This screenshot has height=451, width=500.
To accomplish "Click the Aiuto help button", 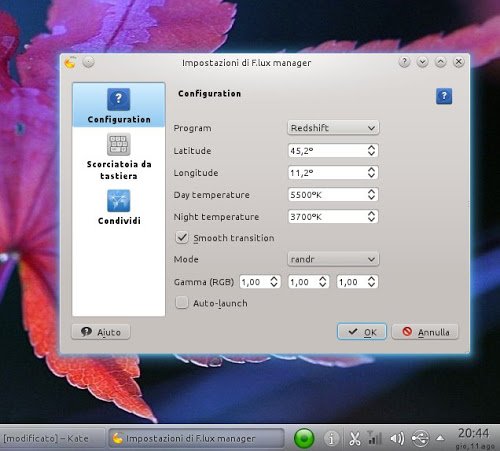I will tap(101, 332).
